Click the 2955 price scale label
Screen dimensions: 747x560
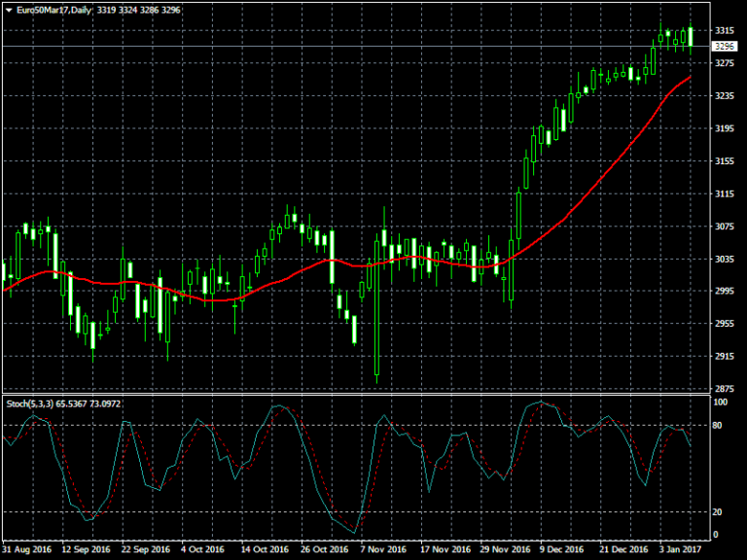click(x=724, y=324)
